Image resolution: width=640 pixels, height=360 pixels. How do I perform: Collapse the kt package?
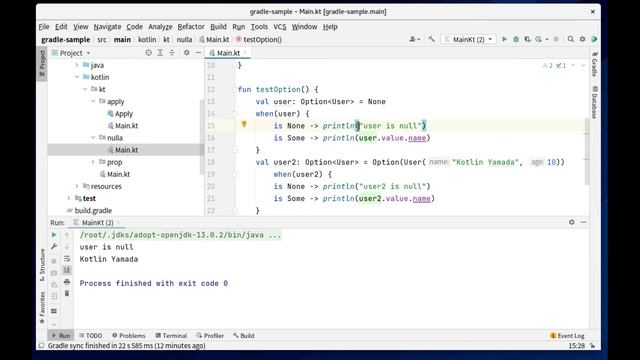tap(85, 89)
